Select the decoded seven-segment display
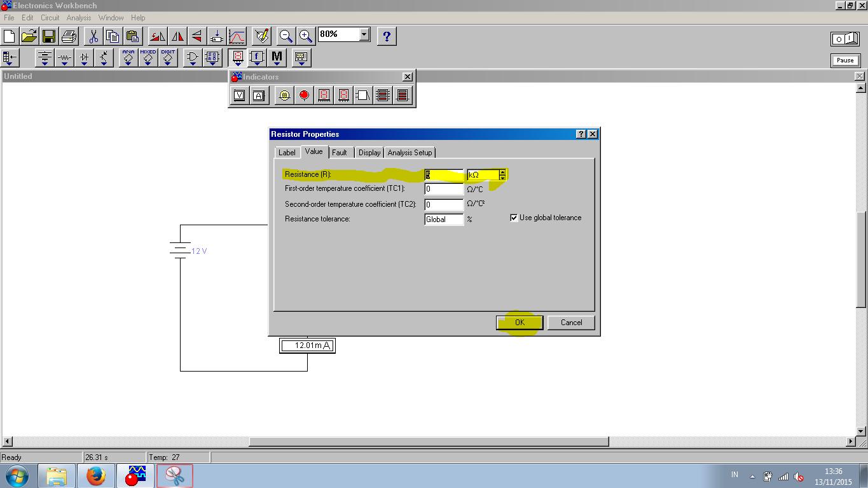Screen dimensions: 868x488 (x=343, y=95)
